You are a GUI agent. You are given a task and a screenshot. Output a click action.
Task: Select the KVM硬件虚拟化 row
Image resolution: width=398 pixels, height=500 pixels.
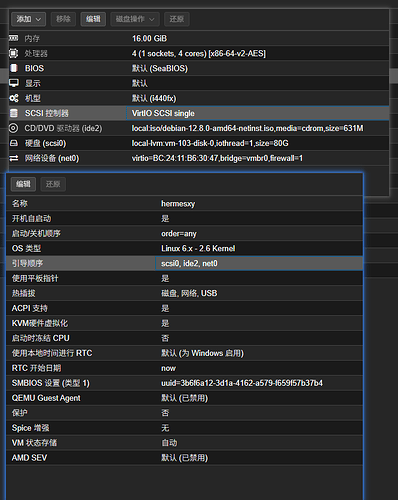point(184,323)
